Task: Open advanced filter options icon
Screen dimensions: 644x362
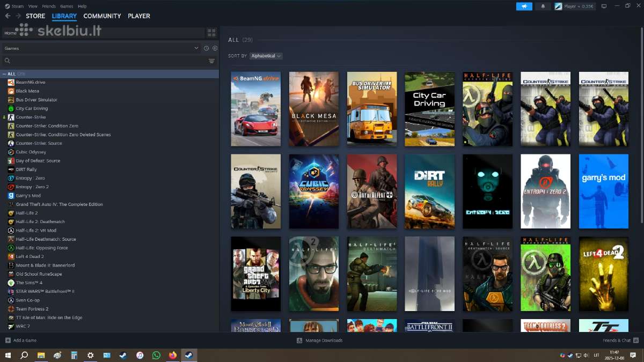Action: (x=211, y=61)
